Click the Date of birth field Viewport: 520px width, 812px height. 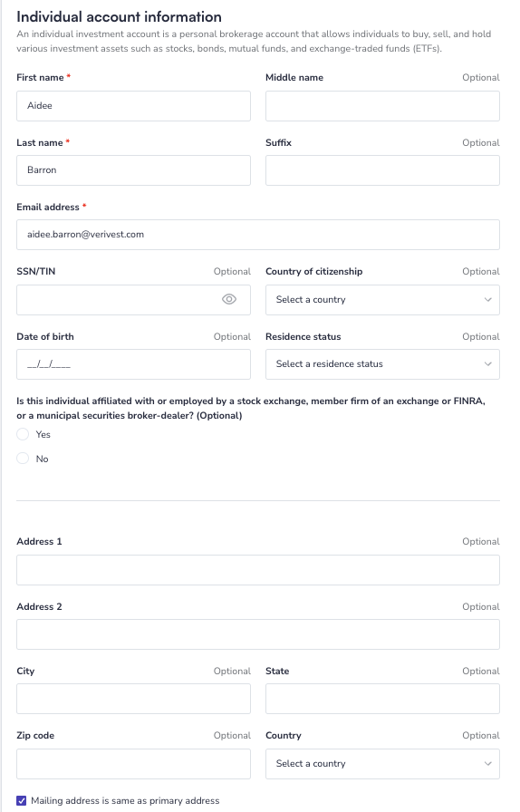coord(134,364)
